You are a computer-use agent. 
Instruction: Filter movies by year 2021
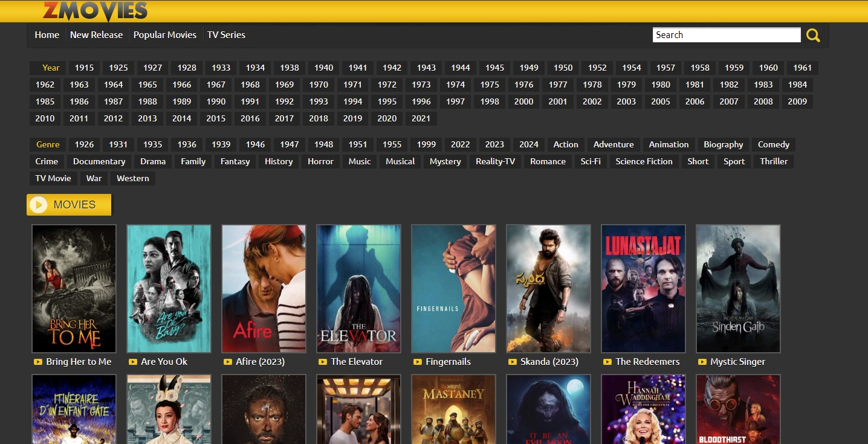(421, 118)
